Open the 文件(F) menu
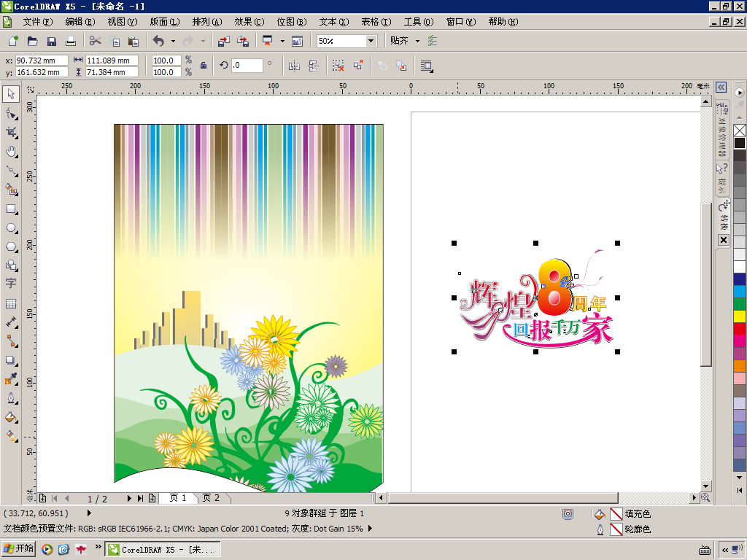This screenshot has width=747, height=560. (38, 21)
